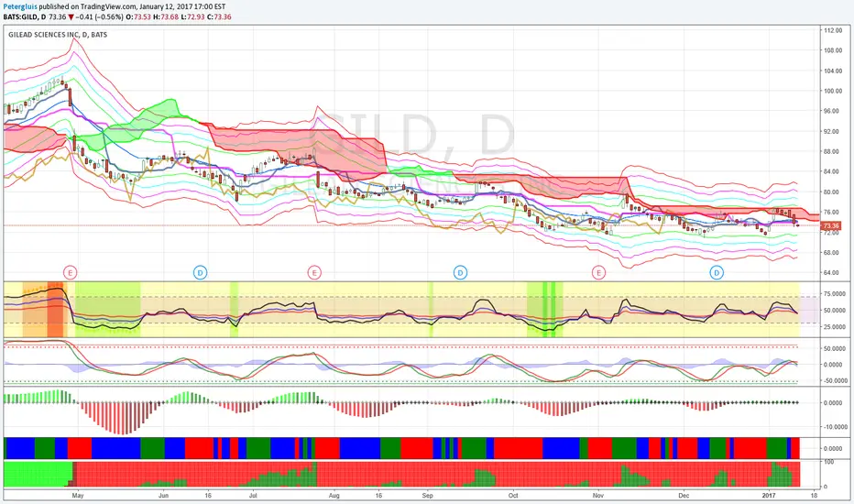854x504 pixels.
Task: Click the Jun date axis label
Action: click(163, 495)
